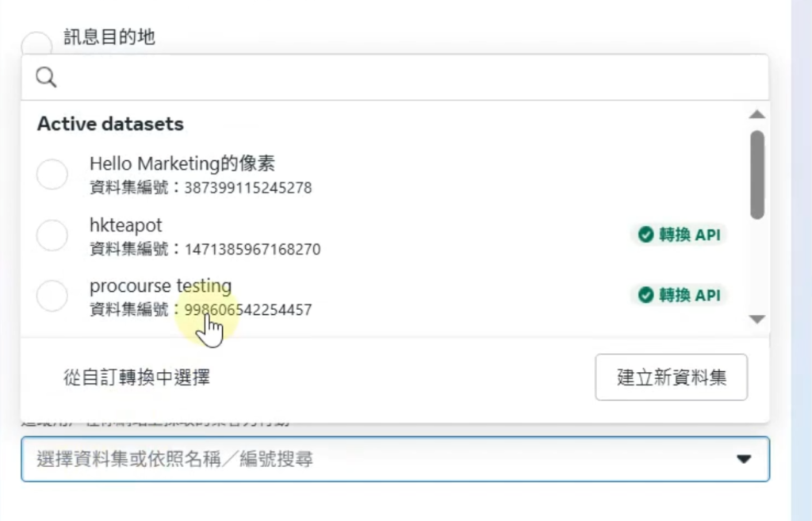Click the 訊息目的地 label text
The width and height of the screenshot is (812, 521).
click(x=109, y=37)
